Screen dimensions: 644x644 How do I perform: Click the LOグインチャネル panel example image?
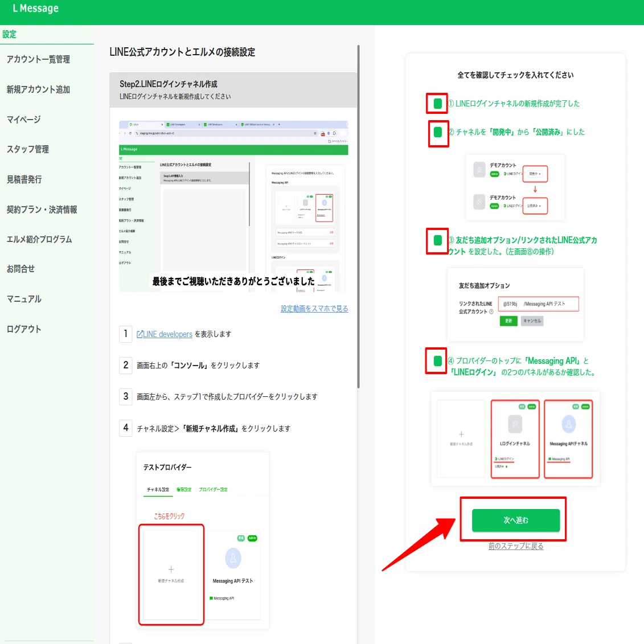click(515, 439)
